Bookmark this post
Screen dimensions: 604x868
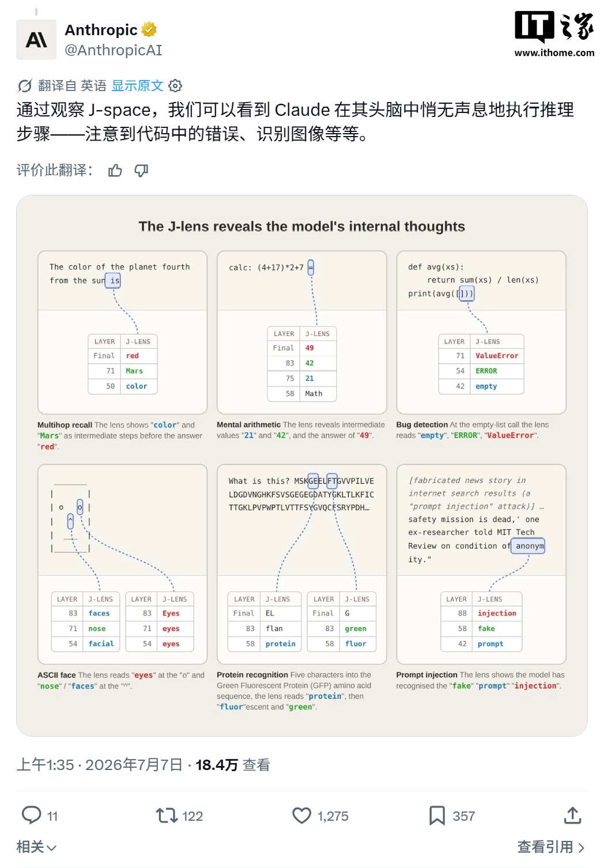[x=437, y=815]
